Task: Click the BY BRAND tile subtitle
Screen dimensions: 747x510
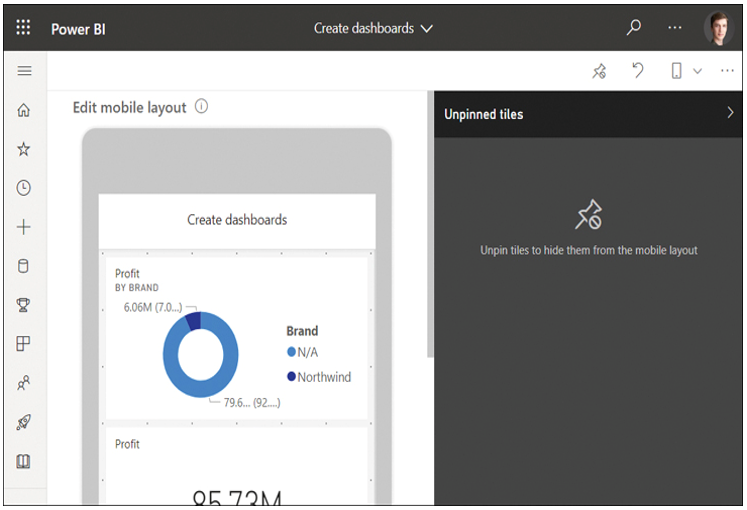Action: 137,288
